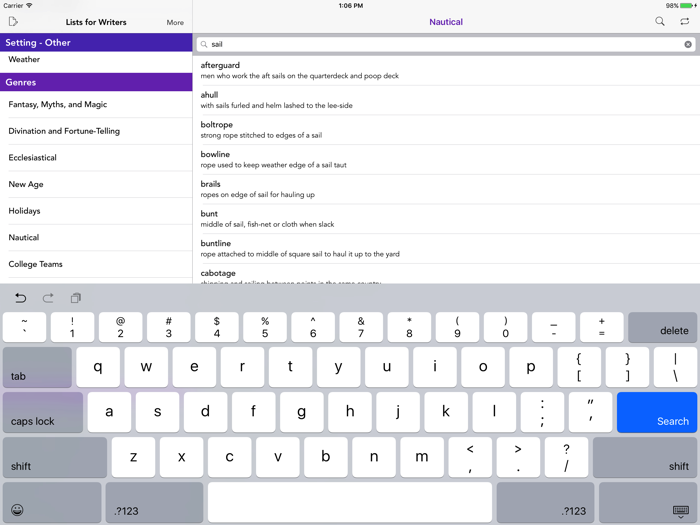Switch to numbers with right .?123 key

545,502
